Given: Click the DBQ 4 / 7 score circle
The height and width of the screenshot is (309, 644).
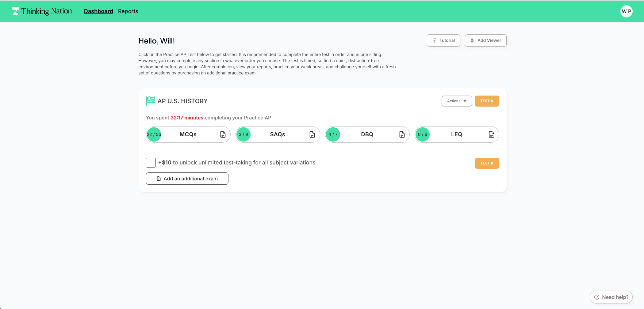Looking at the screenshot, I should point(333,134).
